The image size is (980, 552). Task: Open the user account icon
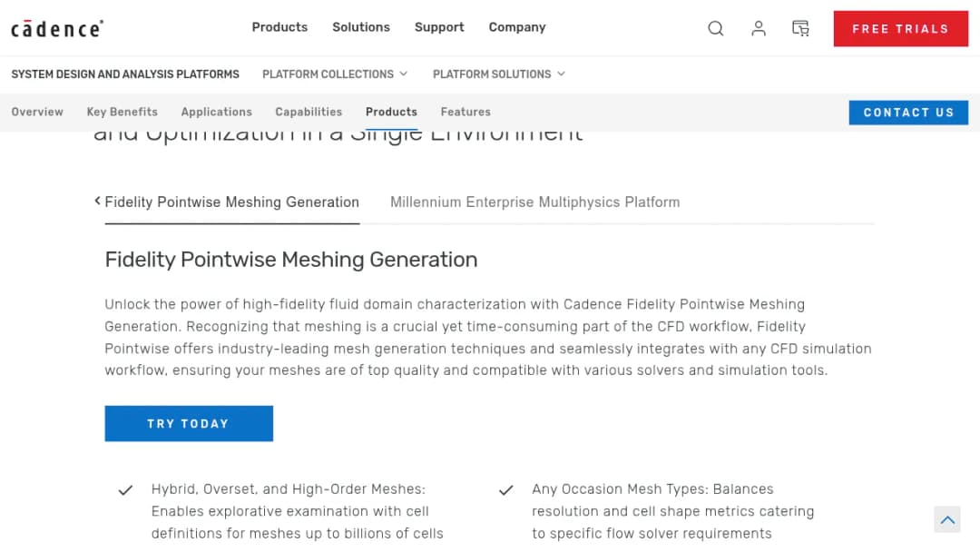coord(758,28)
